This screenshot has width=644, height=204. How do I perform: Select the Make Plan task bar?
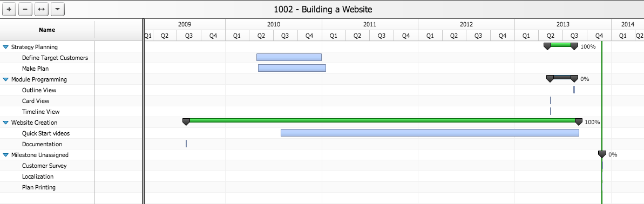coord(292,68)
